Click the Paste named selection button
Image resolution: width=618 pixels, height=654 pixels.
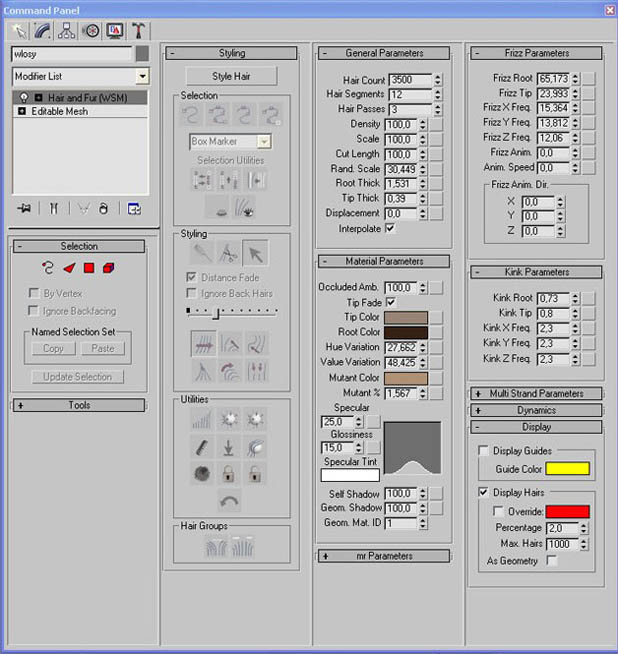103,348
